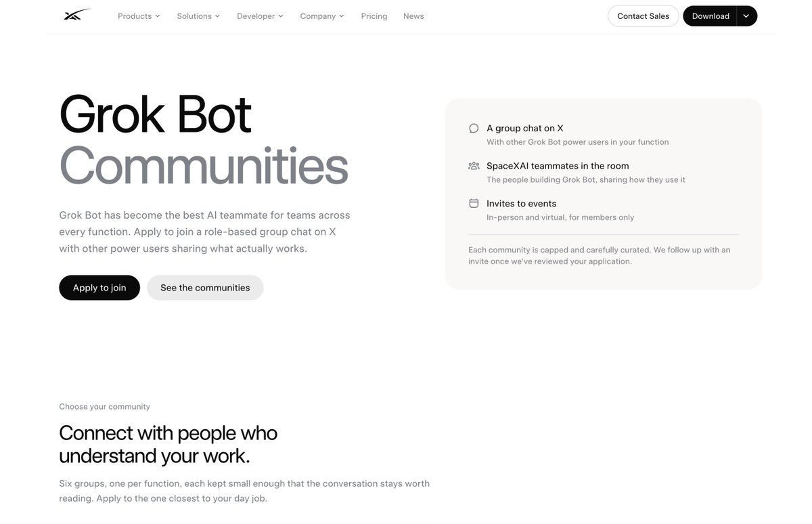The width and height of the screenshot is (812, 524).
Task: Click the Grok Bot has become paragraph
Action: click(x=204, y=232)
